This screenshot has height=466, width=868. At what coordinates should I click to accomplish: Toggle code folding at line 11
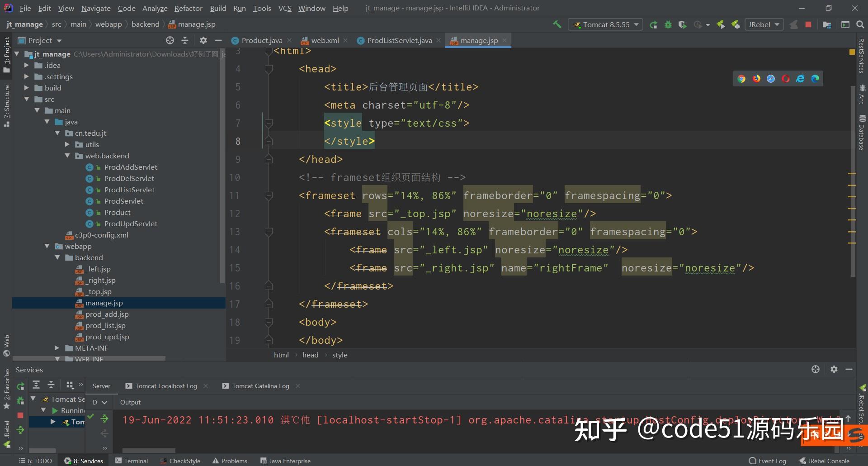tap(269, 195)
